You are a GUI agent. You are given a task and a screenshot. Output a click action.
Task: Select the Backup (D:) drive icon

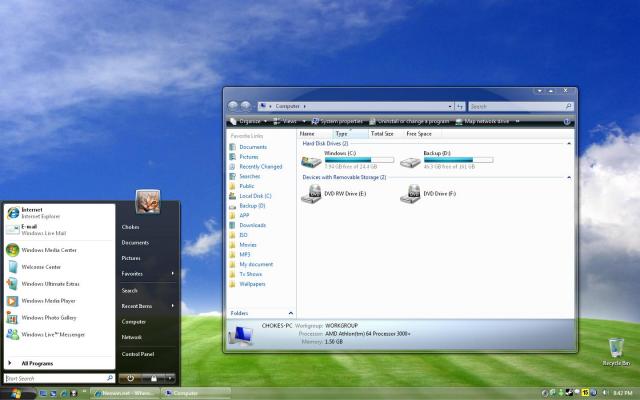tap(410, 162)
